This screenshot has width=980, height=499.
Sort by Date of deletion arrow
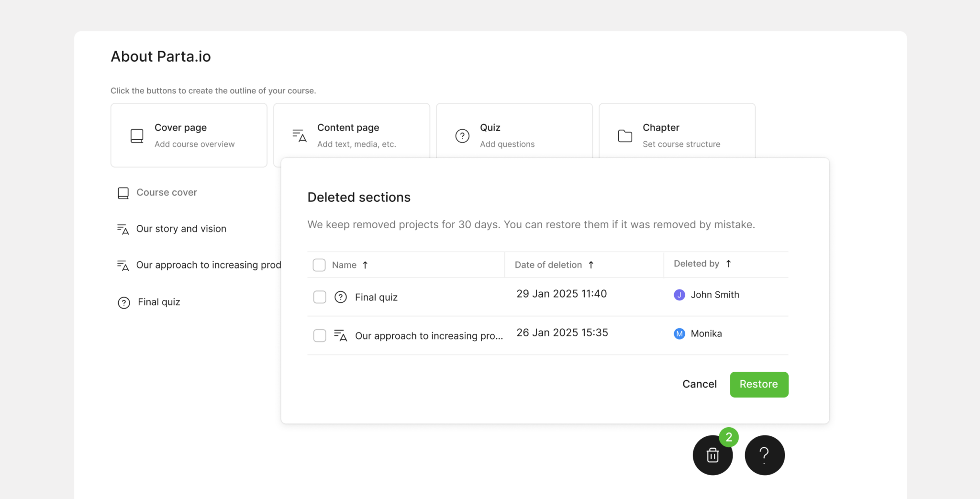(591, 265)
